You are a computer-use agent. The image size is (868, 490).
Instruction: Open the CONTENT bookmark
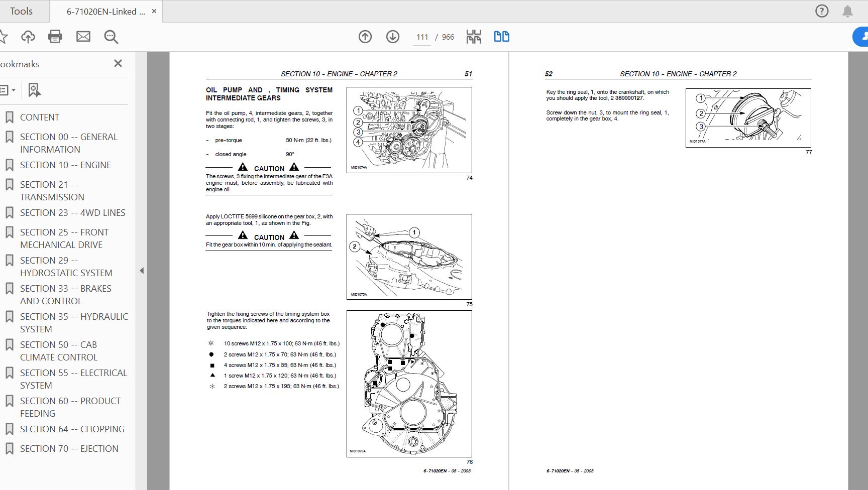tap(39, 117)
